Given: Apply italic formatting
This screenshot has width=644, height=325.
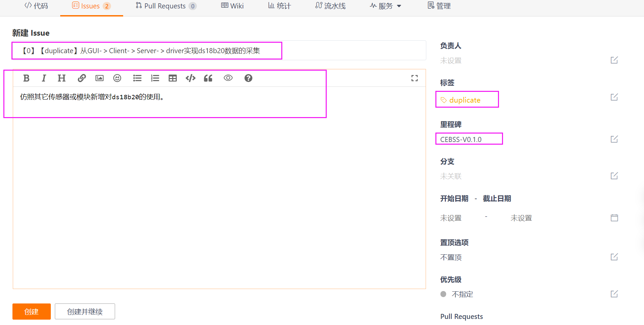Looking at the screenshot, I should (x=44, y=78).
